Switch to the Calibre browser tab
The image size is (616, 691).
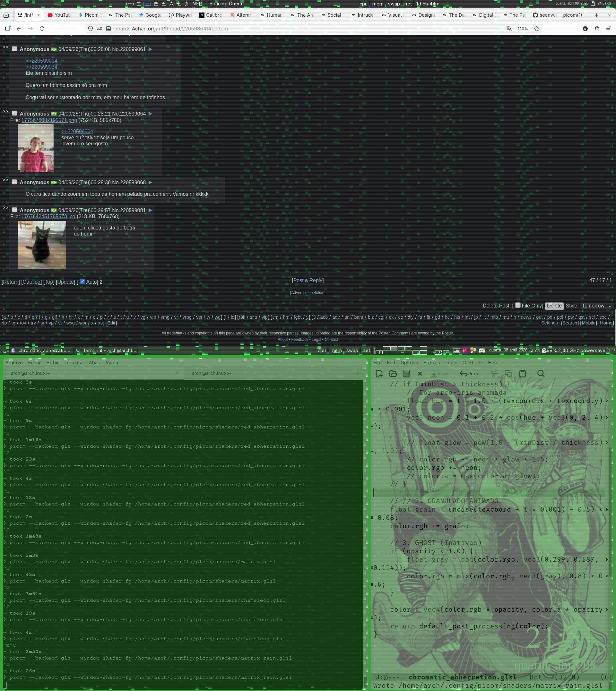(211, 15)
